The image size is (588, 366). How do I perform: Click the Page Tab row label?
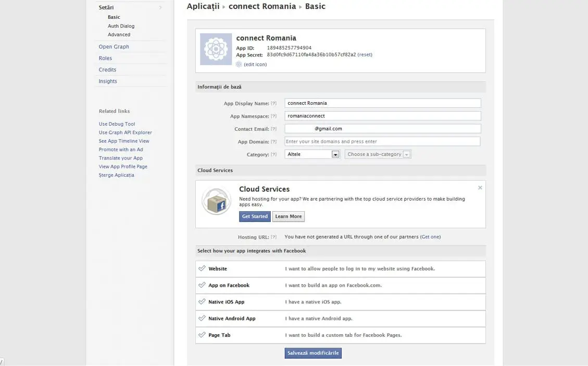pyautogui.click(x=219, y=335)
